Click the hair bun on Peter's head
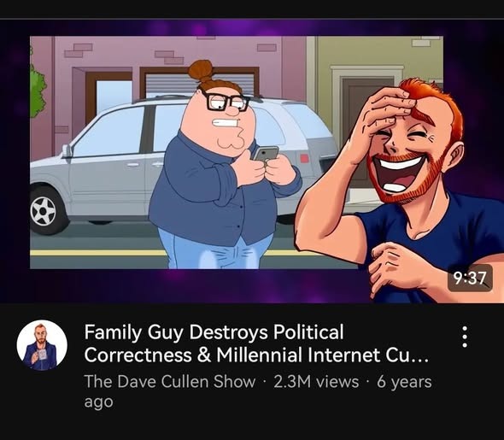The height and width of the screenshot is (440, 504). (201, 70)
